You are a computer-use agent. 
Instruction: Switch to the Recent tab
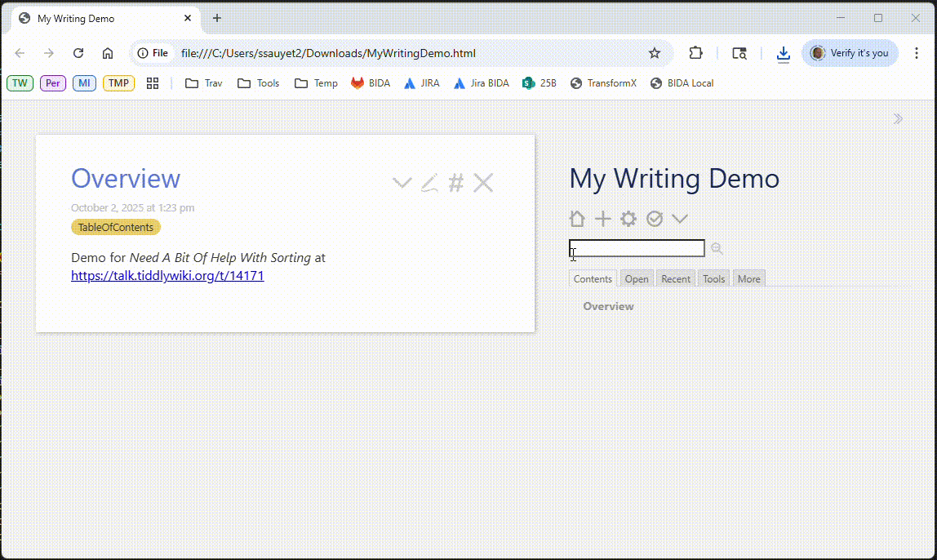click(x=676, y=279)
